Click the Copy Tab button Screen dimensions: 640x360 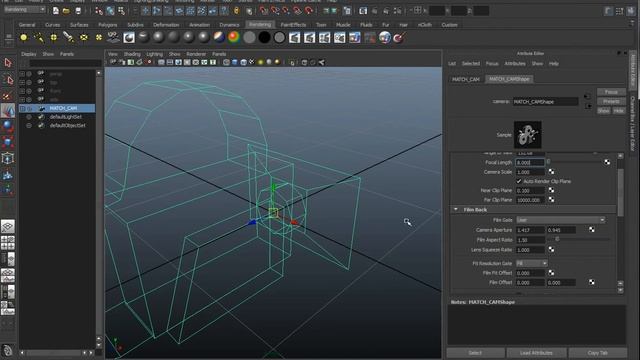[598, 353]
